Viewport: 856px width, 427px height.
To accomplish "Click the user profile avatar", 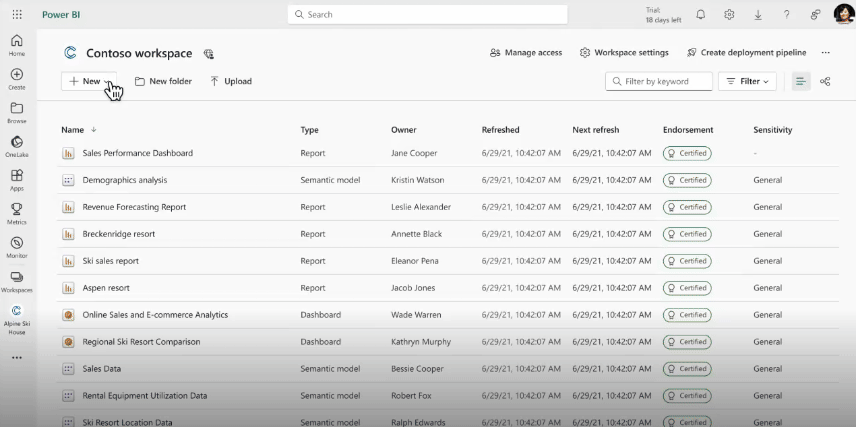I will [x=841, y=14].
